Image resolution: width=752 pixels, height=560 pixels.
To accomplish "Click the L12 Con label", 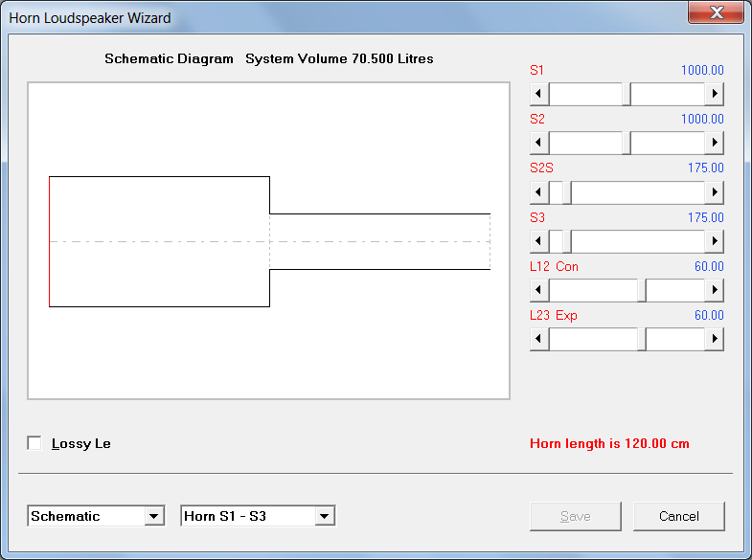I will [x=554, y=266].
